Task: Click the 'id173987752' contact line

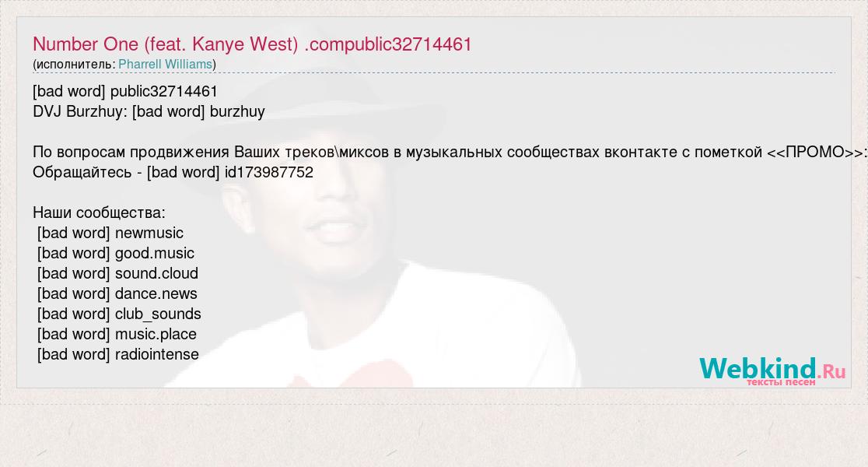Action: (173, 172)
